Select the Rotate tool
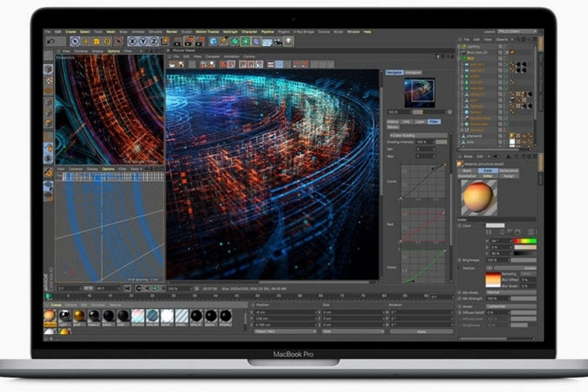Viewport: 588px width, 392px height. pyautogui.click(x=107, y=42)
